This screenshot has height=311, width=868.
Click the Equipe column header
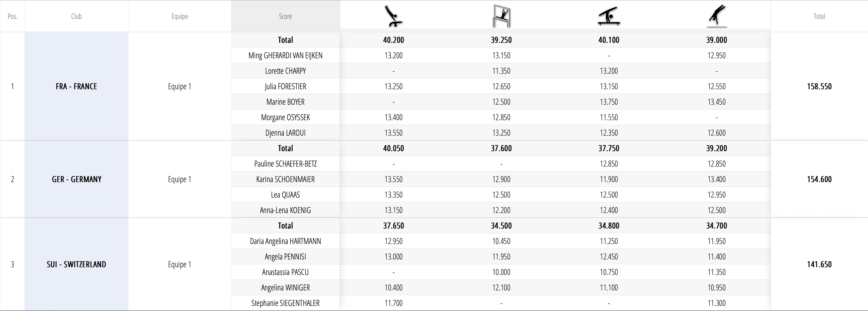coord(180,16)
